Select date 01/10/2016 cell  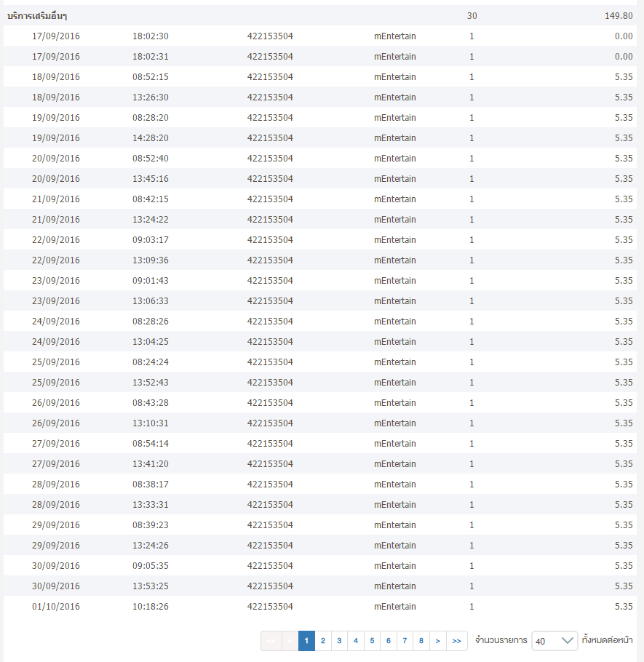point(56,607)
